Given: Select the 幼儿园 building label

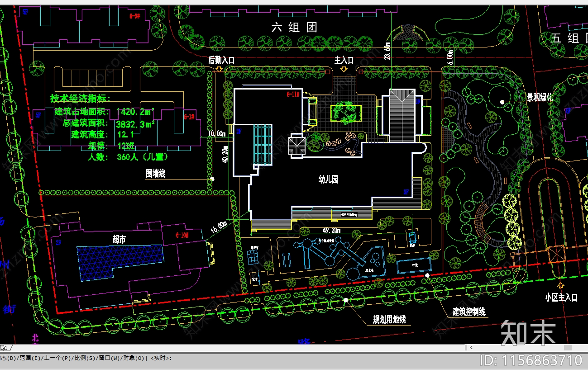Looking at the screenshot, I should point(328,180).
